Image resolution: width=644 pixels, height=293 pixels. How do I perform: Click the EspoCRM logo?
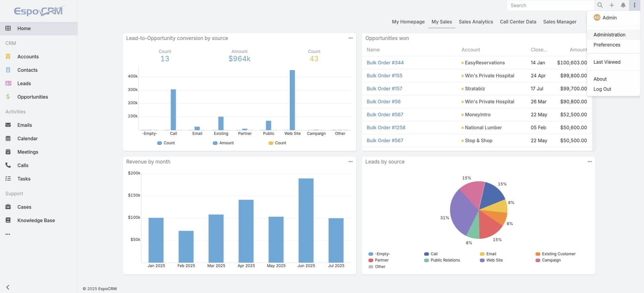point(39,11)
